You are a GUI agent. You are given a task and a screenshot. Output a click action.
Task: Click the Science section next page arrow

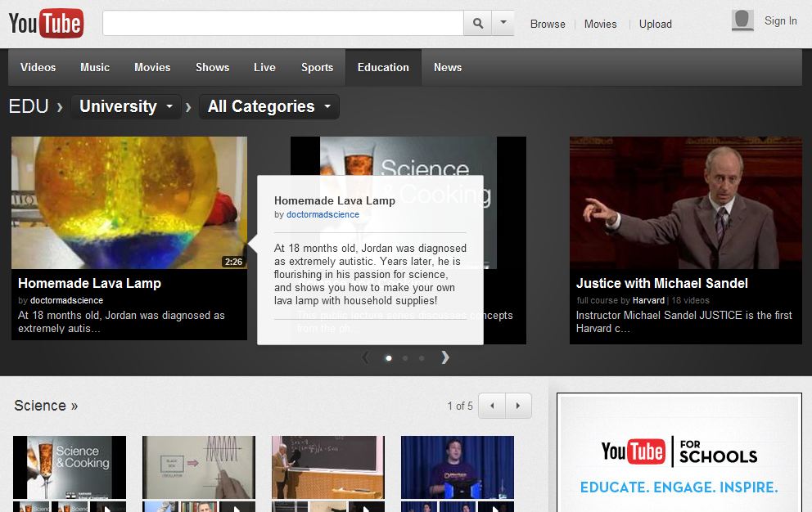point(518,406)
